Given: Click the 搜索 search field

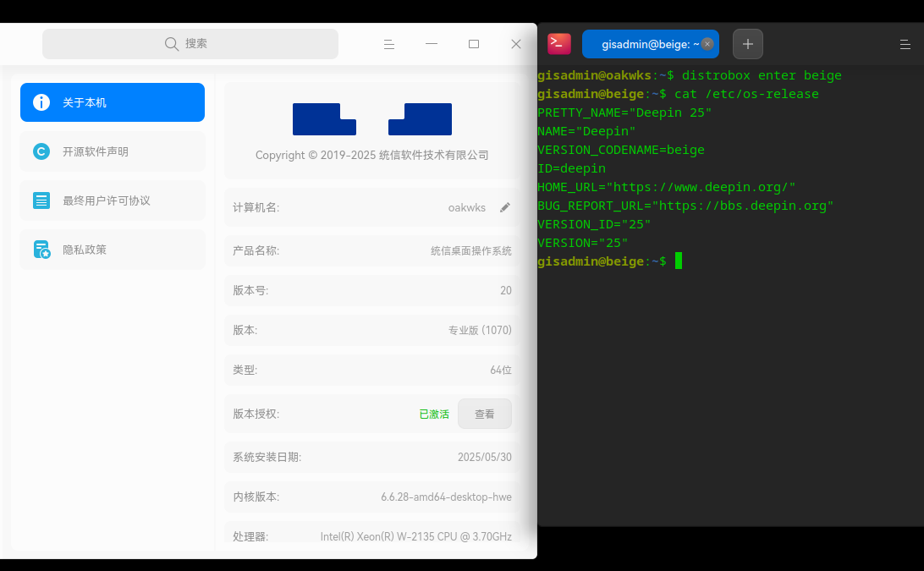Looking at the screenshot, I should [x=190, y=44].
